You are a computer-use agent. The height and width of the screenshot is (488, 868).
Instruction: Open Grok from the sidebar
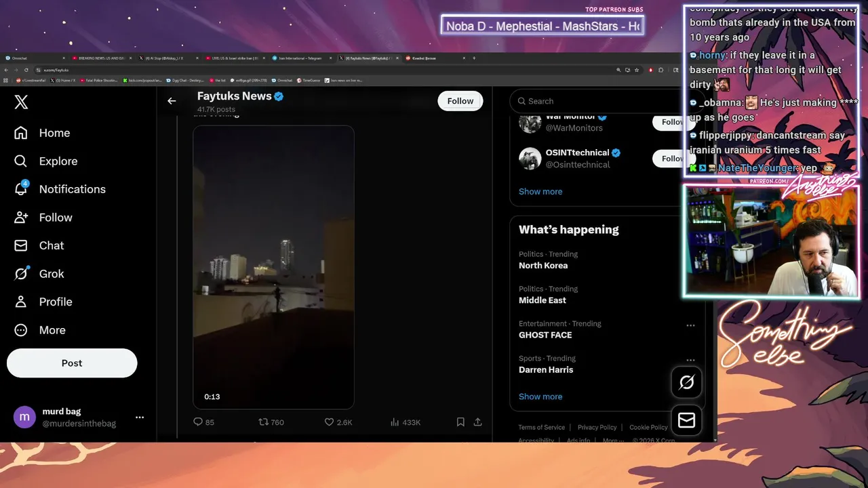[x=39, y=274]
